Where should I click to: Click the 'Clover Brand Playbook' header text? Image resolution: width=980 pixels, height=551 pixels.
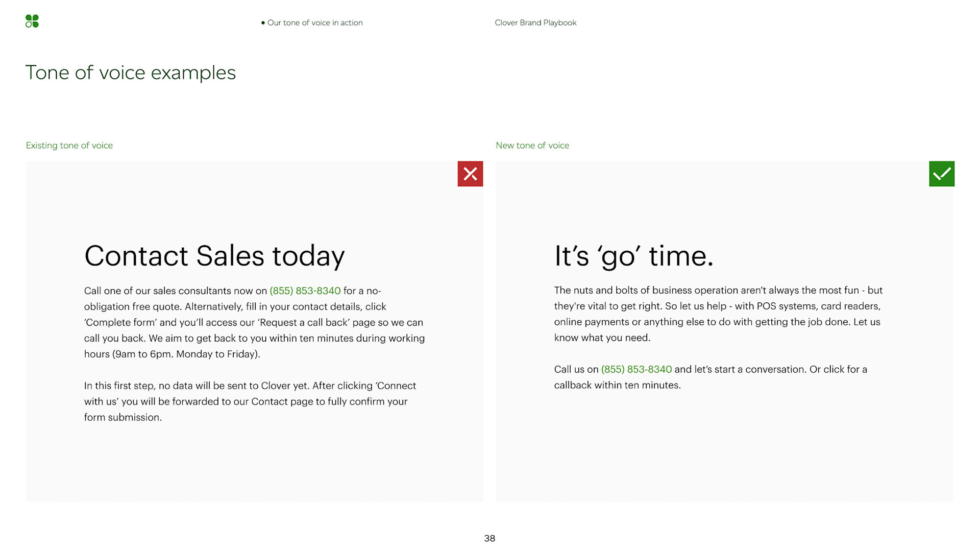[535, 22]
